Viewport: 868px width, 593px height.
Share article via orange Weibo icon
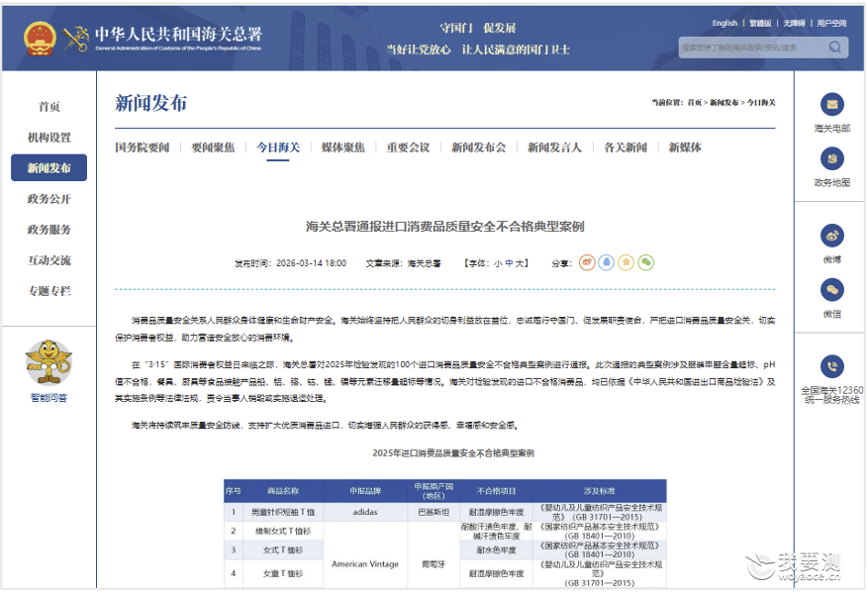coord(587,262)
